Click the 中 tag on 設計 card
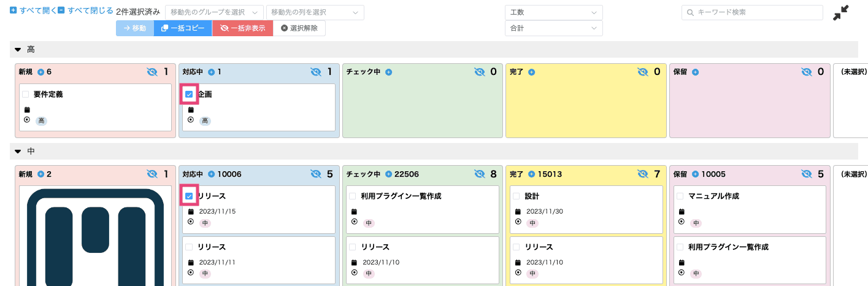This screenshot has height=286, width=868. click(x=532, y=223)
